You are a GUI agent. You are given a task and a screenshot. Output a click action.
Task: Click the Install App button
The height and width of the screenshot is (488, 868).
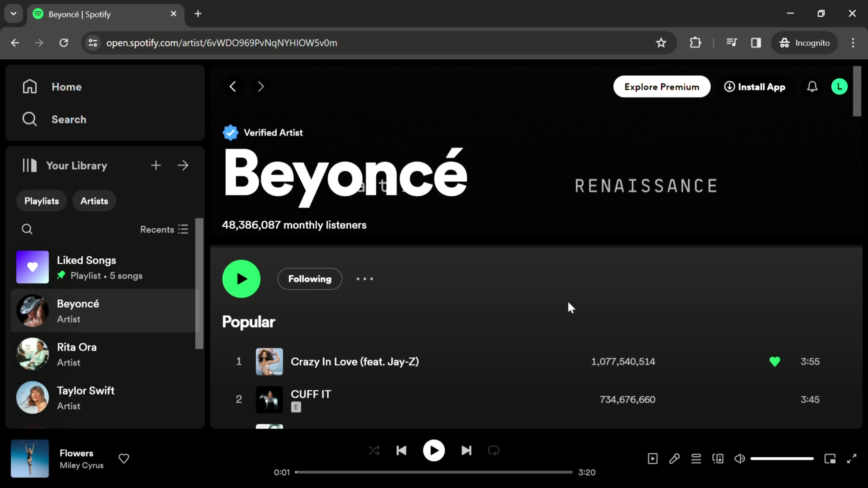tap(754, 86)
